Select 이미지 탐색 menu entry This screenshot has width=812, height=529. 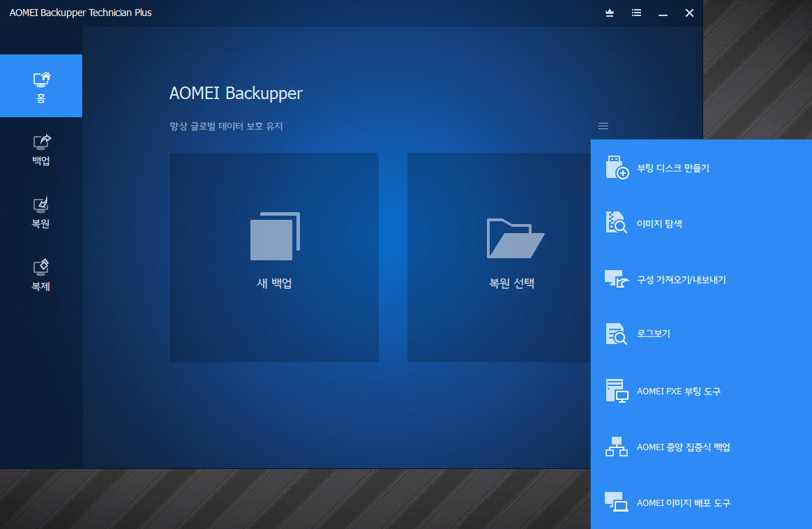tap(659, 224)
